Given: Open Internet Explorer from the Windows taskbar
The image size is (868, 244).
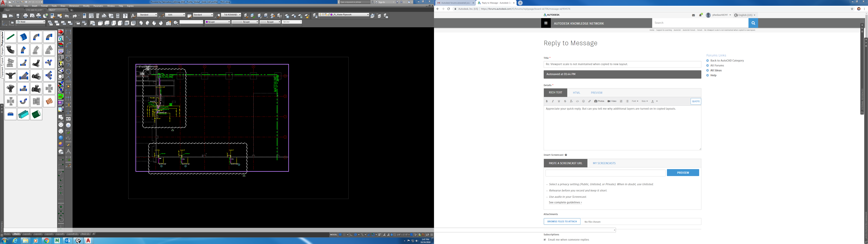Looking at the screenshot, I should (15, 241).
